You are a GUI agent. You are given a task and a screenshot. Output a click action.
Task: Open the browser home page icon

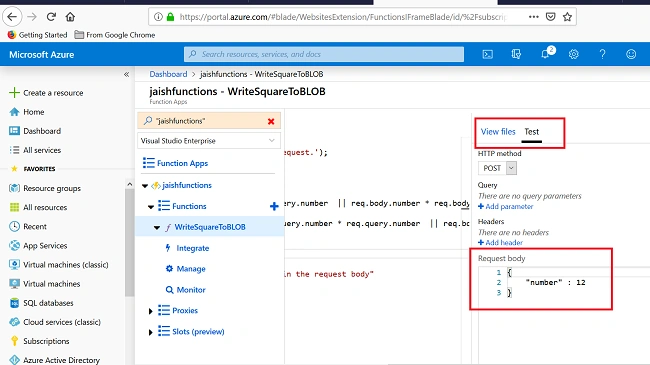point(70,17)
